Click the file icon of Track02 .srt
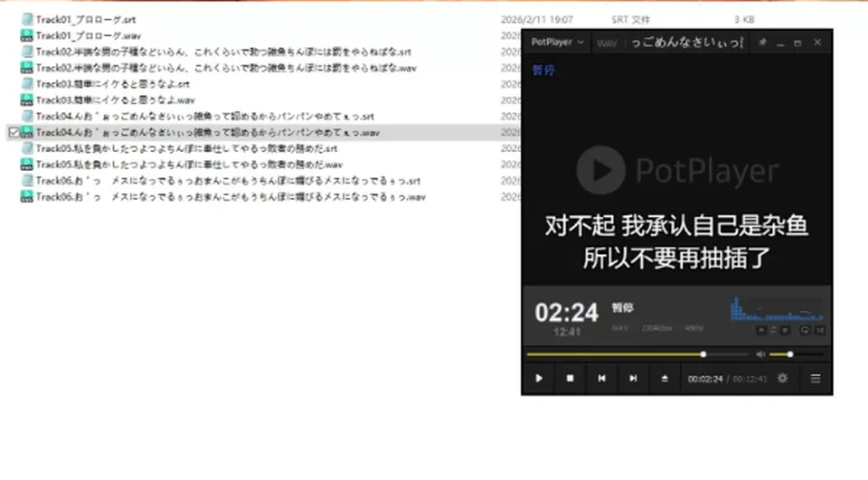Screen dimensions: 868x480 (26, 52)
